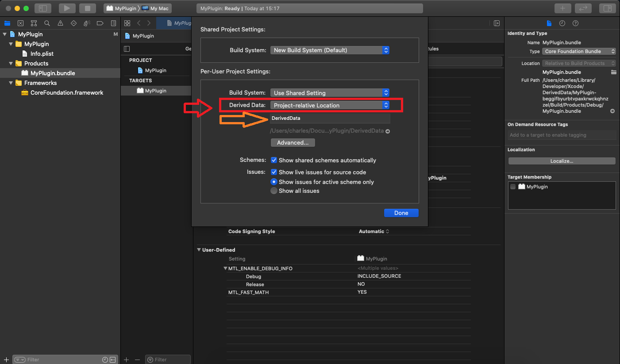Screen dimensions: 620x364
Task: Select CoreFoundation.framework in the navigator
Action: (66, 92)
